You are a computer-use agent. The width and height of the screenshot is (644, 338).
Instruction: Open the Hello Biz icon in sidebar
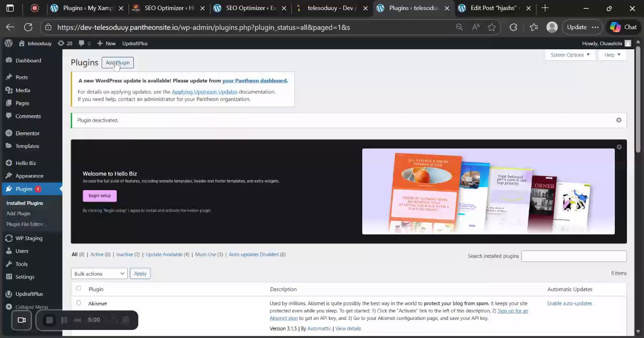coord(9,163)
